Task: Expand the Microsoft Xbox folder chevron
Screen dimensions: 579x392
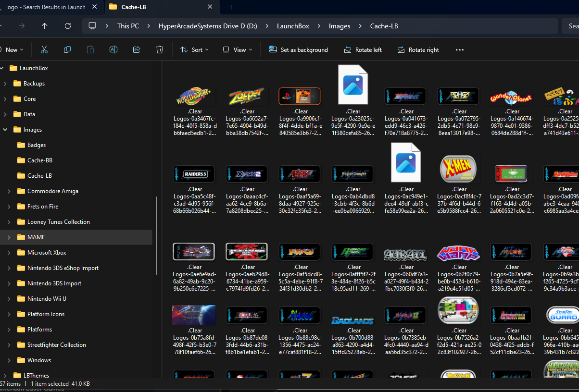Action: tap(9, 253)
